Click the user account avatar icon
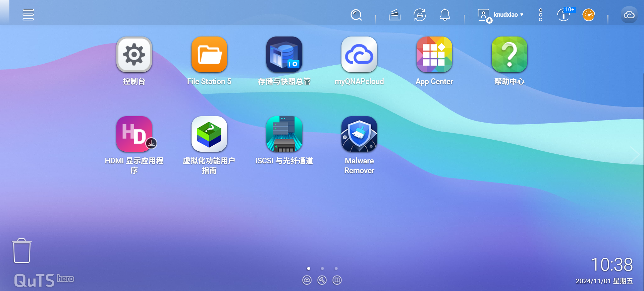Image resolution: width=644 pixels, height=291 pixels. pyautogui.click(x=484, y=15)
